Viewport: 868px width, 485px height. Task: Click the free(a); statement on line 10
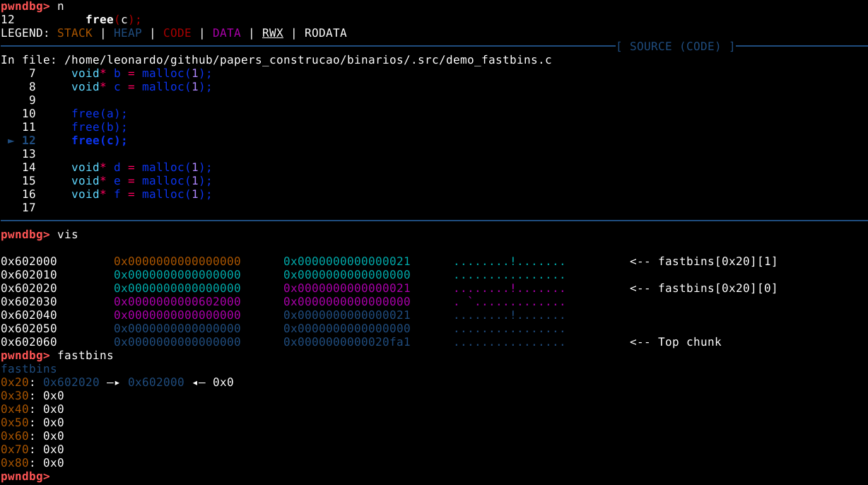(99, 114)
